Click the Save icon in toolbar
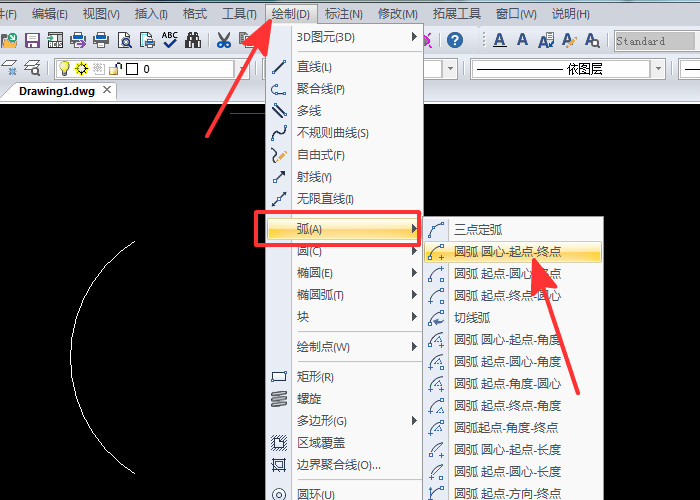This screenshot has width=700, height=500. [32, 41]
